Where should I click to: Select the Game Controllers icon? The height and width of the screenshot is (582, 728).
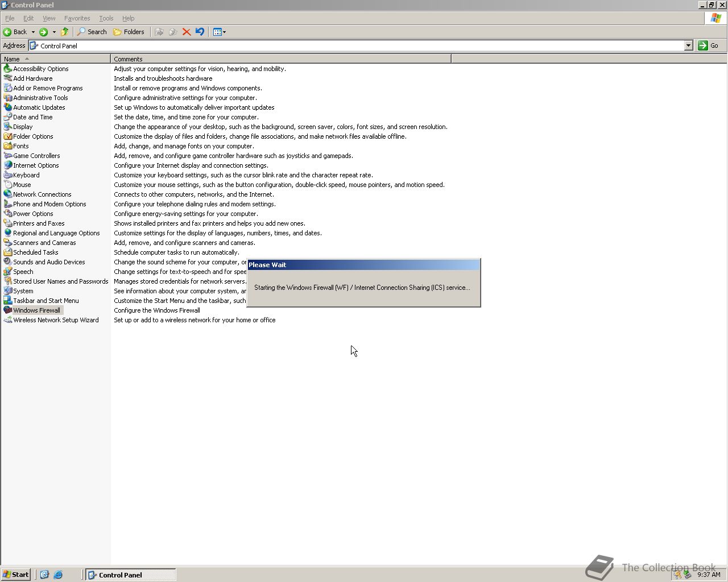pos(8,156)
